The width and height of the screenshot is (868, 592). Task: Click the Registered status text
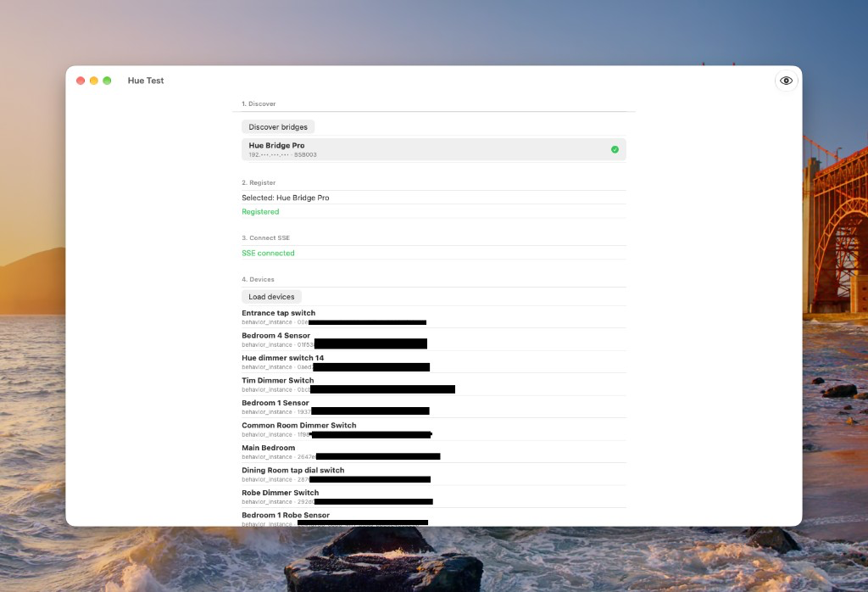[260, 211]
